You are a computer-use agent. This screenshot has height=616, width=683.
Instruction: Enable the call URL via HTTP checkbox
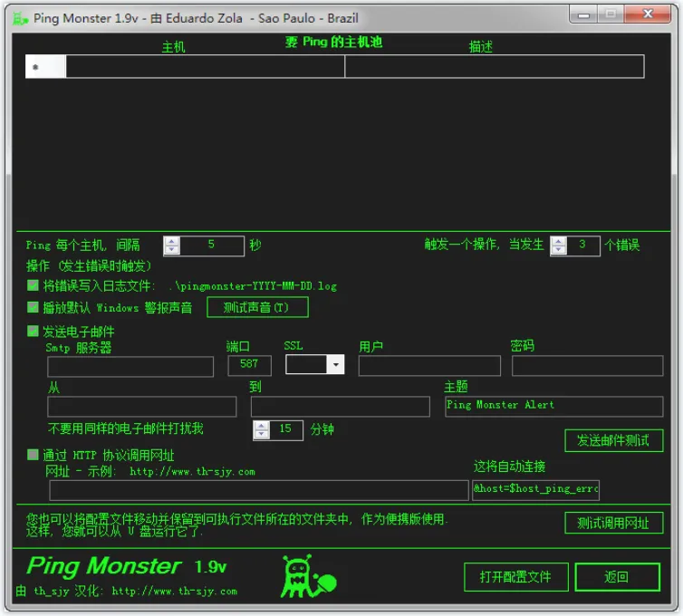[33, 455]
